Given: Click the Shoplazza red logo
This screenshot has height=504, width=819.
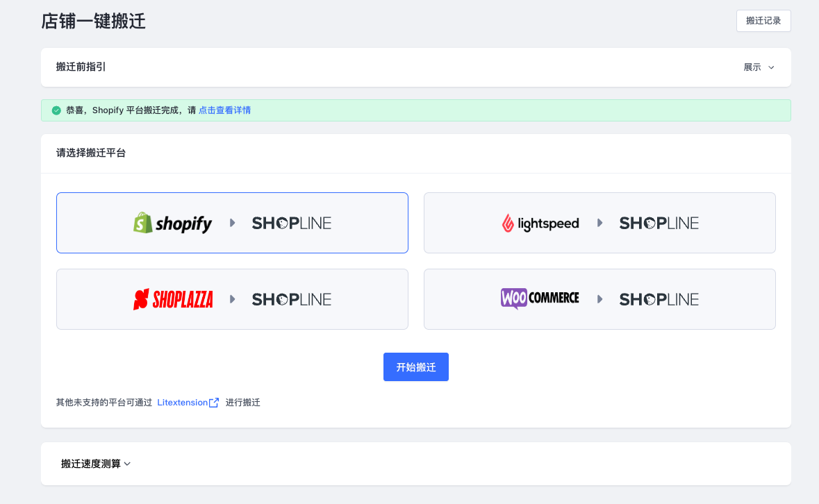Looking at the screenshot, I should [x=173, y=299].
